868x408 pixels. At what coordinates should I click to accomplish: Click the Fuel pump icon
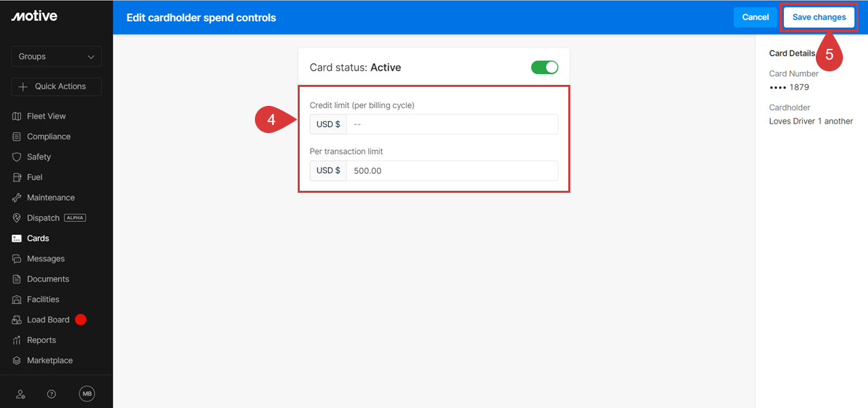click(17, 177)
